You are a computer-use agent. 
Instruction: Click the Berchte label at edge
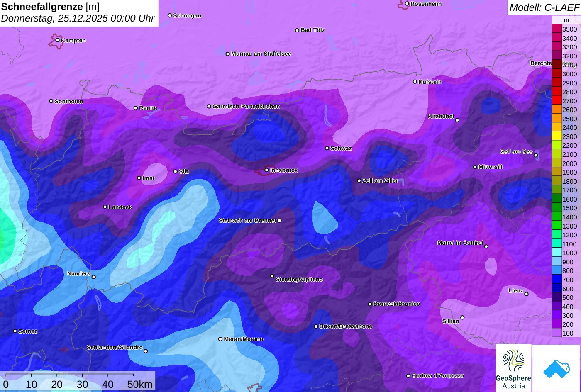pyautogui.click(x=541, y=63)
